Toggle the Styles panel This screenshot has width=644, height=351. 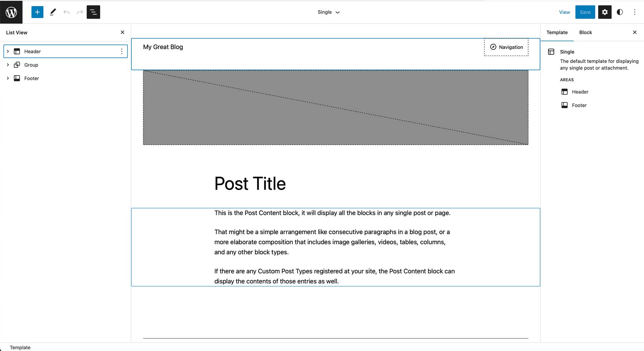[619, 12]
